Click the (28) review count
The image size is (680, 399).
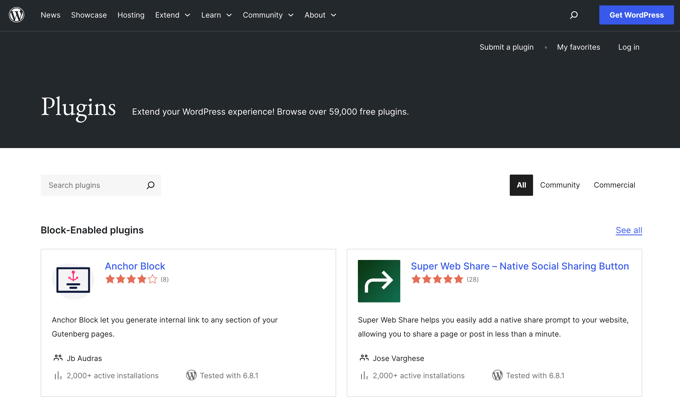coord(473,280)
